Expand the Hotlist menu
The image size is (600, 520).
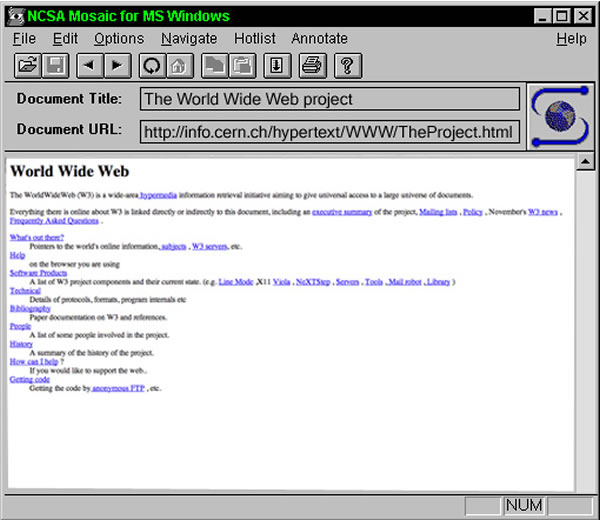click(x=254, y=39)
